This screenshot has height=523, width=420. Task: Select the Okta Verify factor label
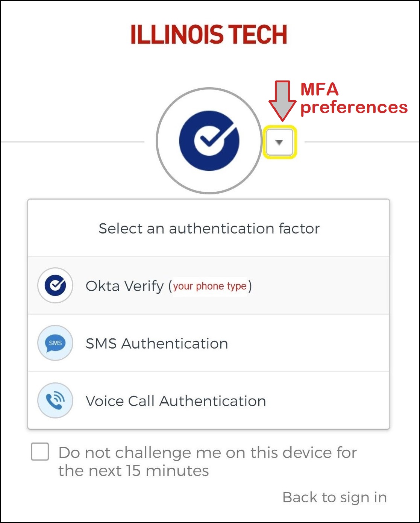pyautogui.click(x=124, y=286)
